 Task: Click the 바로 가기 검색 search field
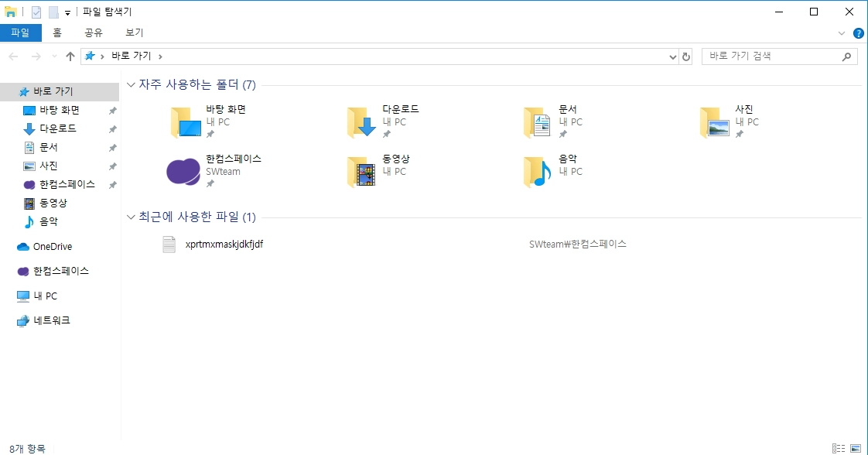point(773,56)
